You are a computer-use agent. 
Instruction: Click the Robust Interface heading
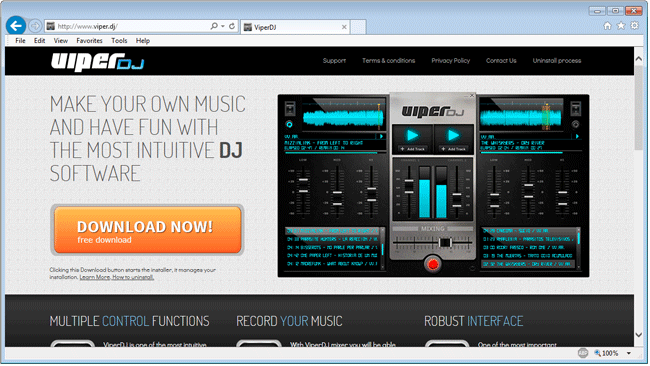tap(473, 321)
